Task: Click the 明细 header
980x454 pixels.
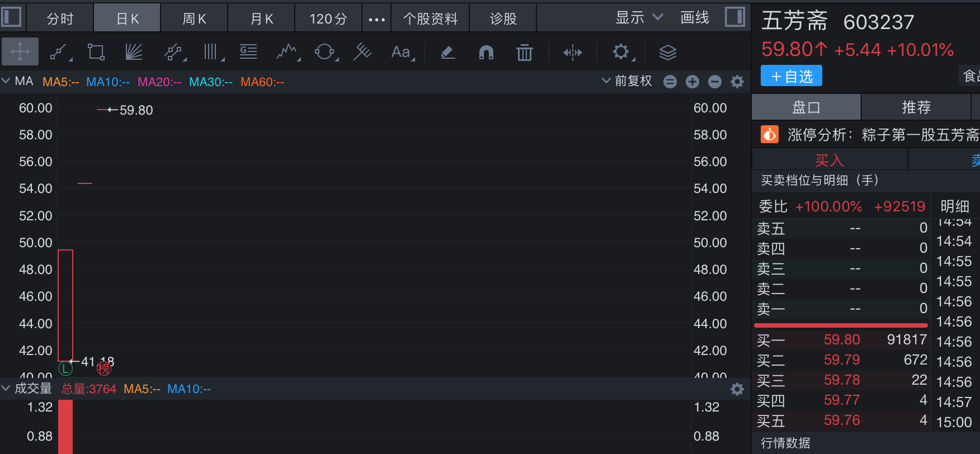Action: [x=954, y=206]
